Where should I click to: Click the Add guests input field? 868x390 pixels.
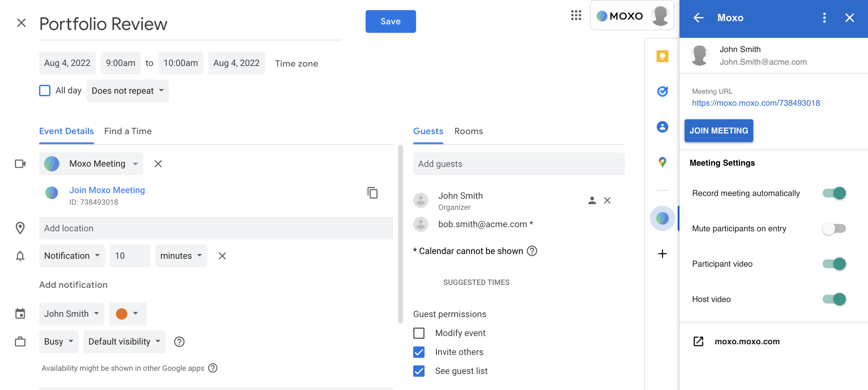(x=518, y=164)
